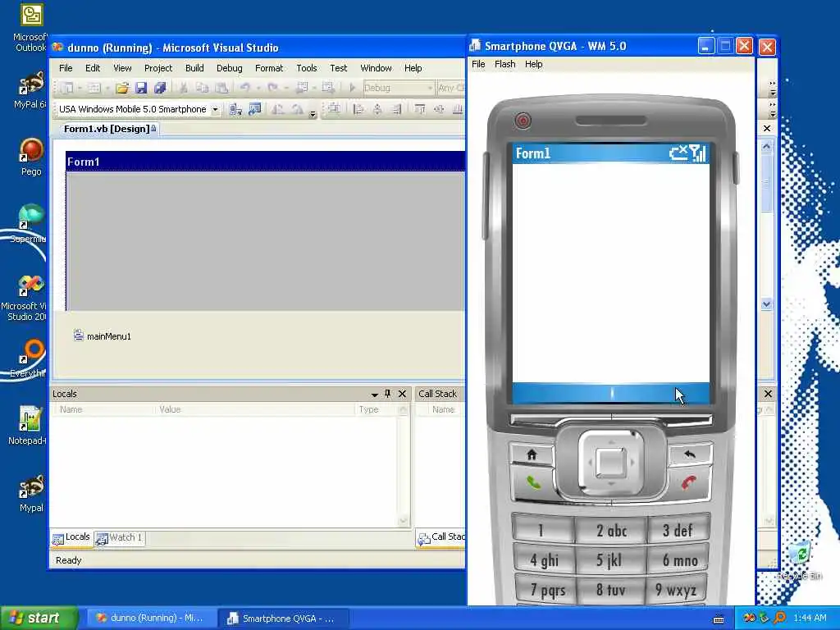This screenshot has width=840, height=630.
Task: Switch to the Form1.vb [Design] tab
Action: click(109, 129)
